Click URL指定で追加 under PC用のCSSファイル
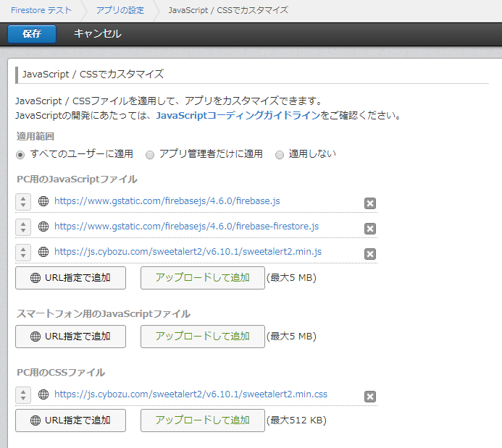The height and width of the screenshot is (448, 502). point(70,420)
